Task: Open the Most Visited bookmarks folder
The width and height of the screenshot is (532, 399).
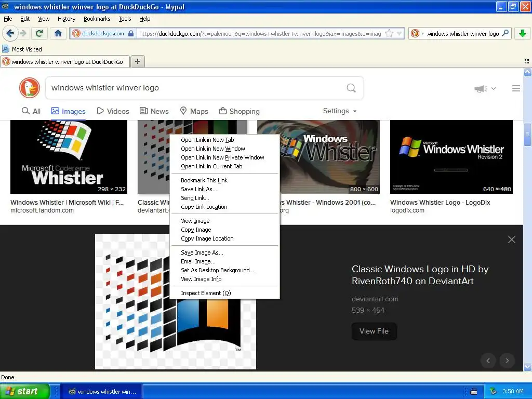Action: (x=22, y=49)
